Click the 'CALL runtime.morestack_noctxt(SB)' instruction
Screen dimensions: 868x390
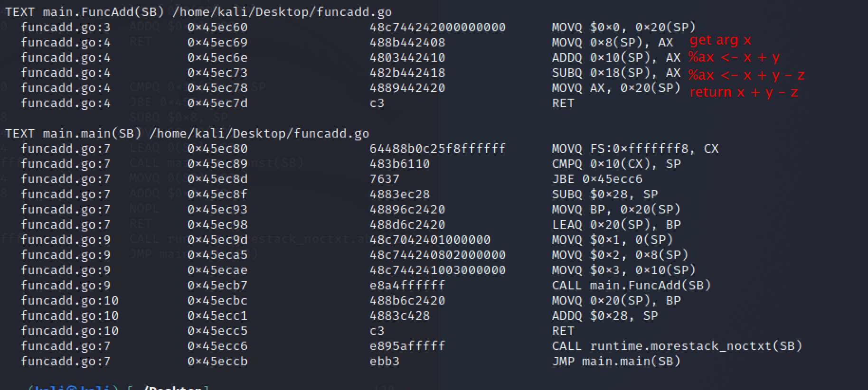(677, 346)
